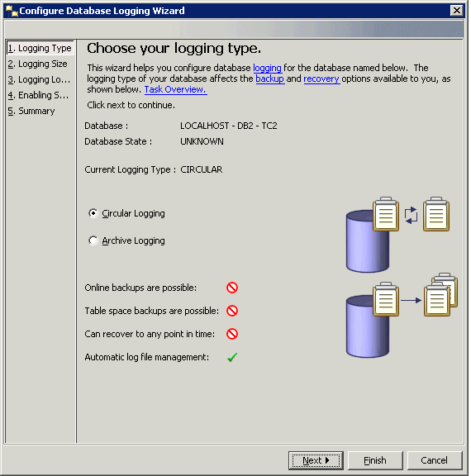Jump to the Summary step
471x476 pixels.
31,111
